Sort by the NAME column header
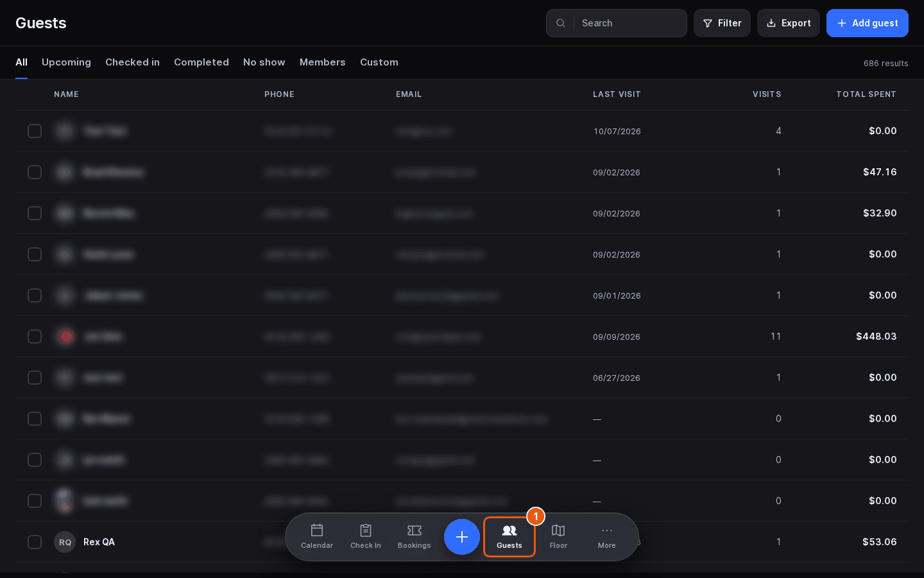The image size is (924, 578). coord(66,94)
